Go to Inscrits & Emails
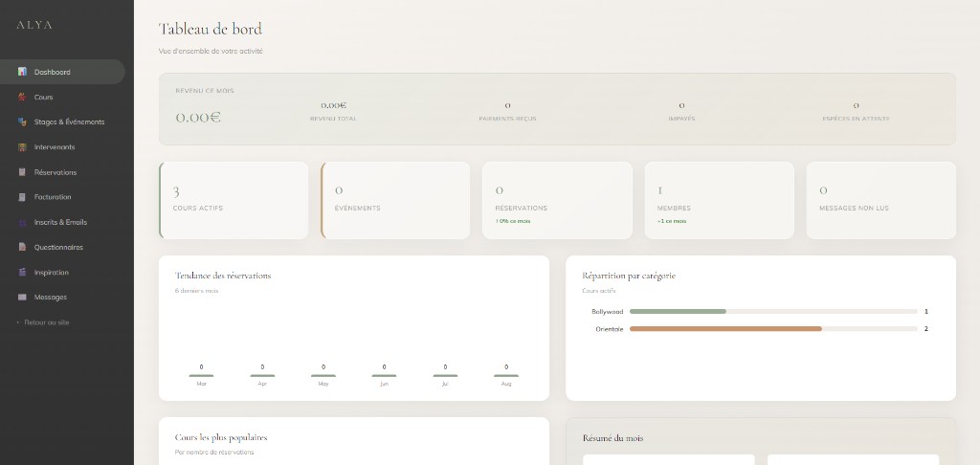 click(x=62, y=222)
